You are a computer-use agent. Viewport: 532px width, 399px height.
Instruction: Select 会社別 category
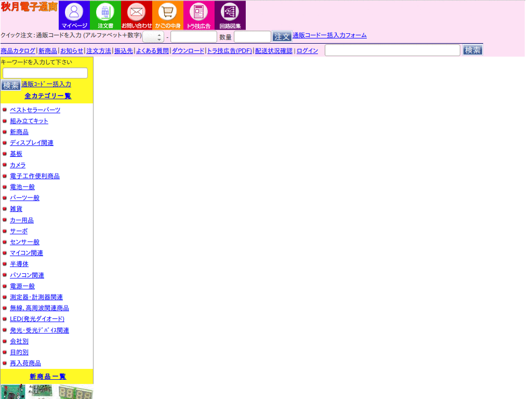click(19, 341)
